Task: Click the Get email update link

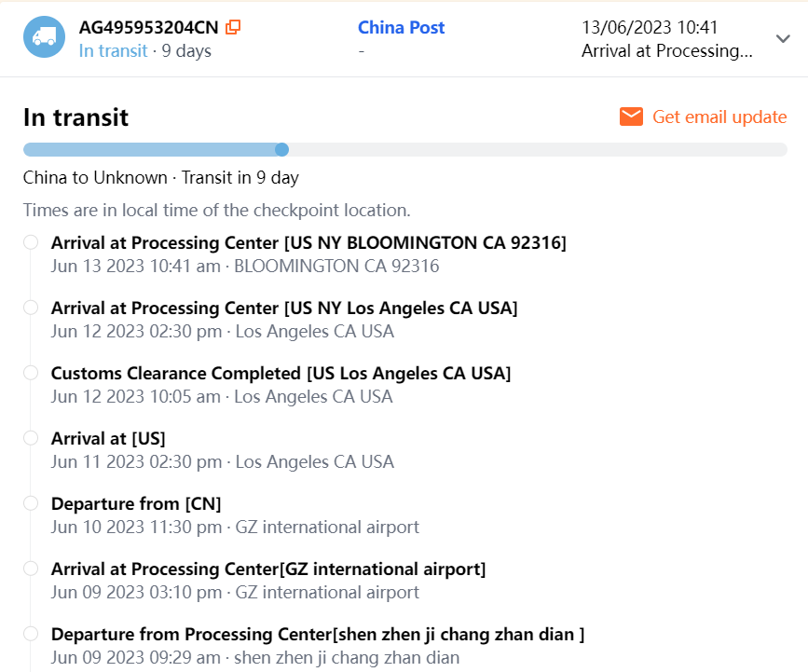Action: point(719,117)
